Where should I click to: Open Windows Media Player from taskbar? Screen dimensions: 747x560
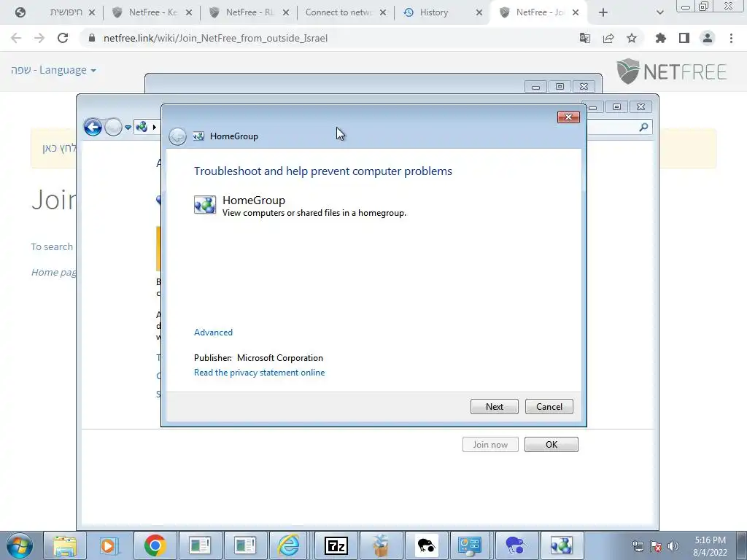click(x=109, y=545)
